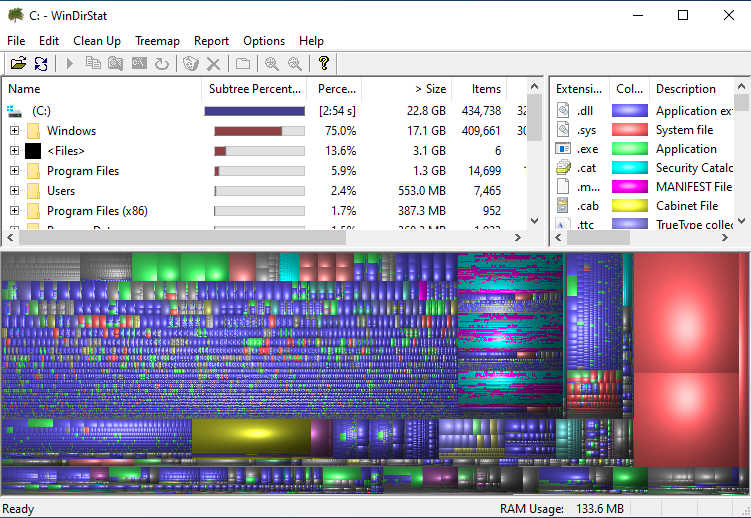Expand the Users folder node
This screenshot has width=751, height=518.
click(x=14, y=191)
